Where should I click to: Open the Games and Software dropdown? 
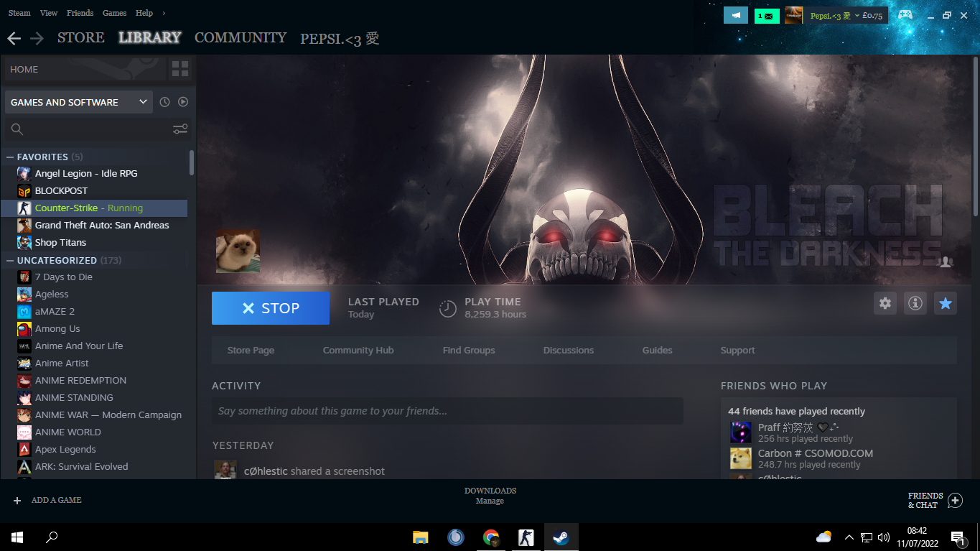pyautogui.click(x=78, y=102)
